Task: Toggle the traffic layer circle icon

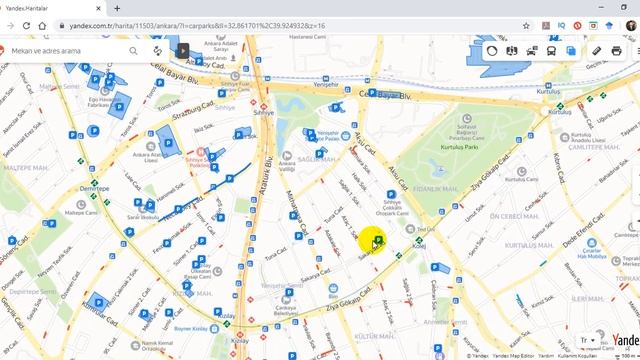Action: [x=492, y=51]
